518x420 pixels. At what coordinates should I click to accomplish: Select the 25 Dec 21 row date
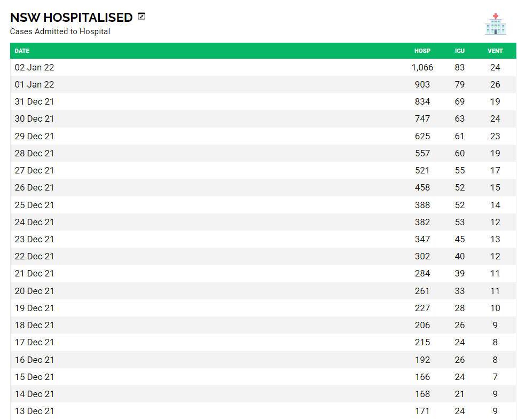[x=34, y=205]
